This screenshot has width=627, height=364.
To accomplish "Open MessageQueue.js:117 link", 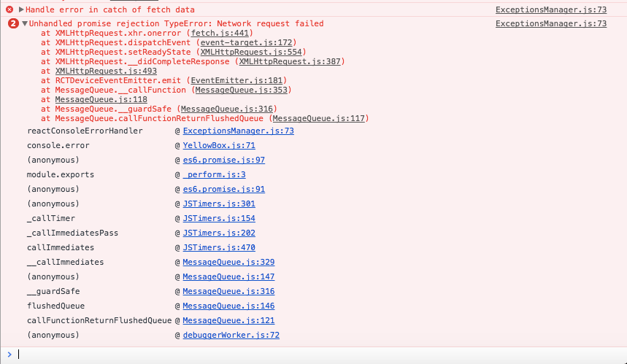I will point(319,119).
